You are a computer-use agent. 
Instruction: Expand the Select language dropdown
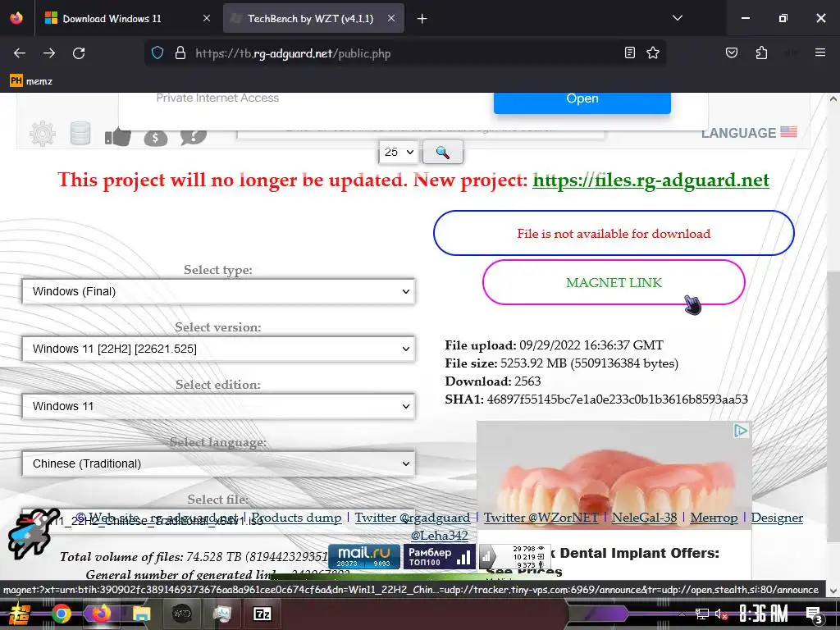point(218,463)
